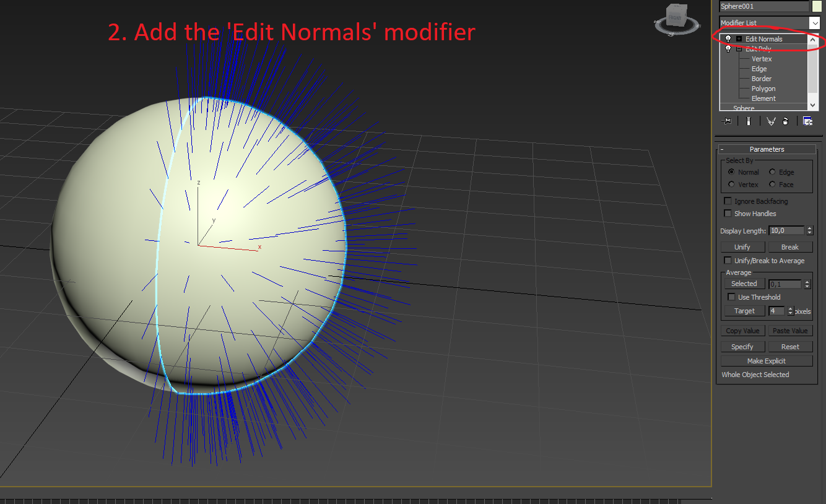Image resolution: width=826 pixels, height=504 pixels.
Task: Select Polygon sub-object level
Action: (763, 89)
